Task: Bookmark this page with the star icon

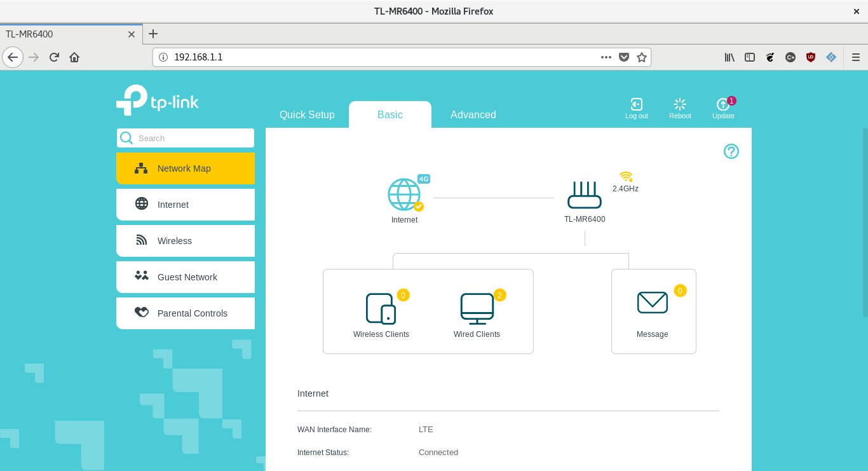Action: [x=642, y=57]
